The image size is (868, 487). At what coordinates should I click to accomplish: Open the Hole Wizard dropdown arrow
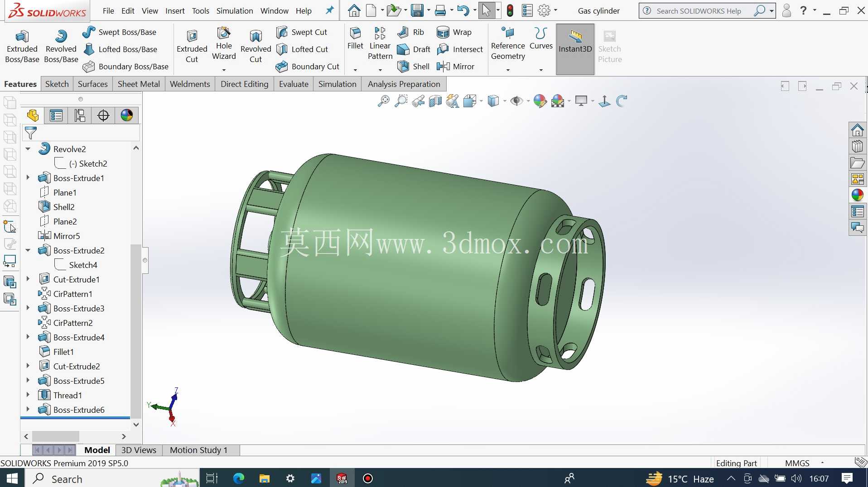[224, 70]
